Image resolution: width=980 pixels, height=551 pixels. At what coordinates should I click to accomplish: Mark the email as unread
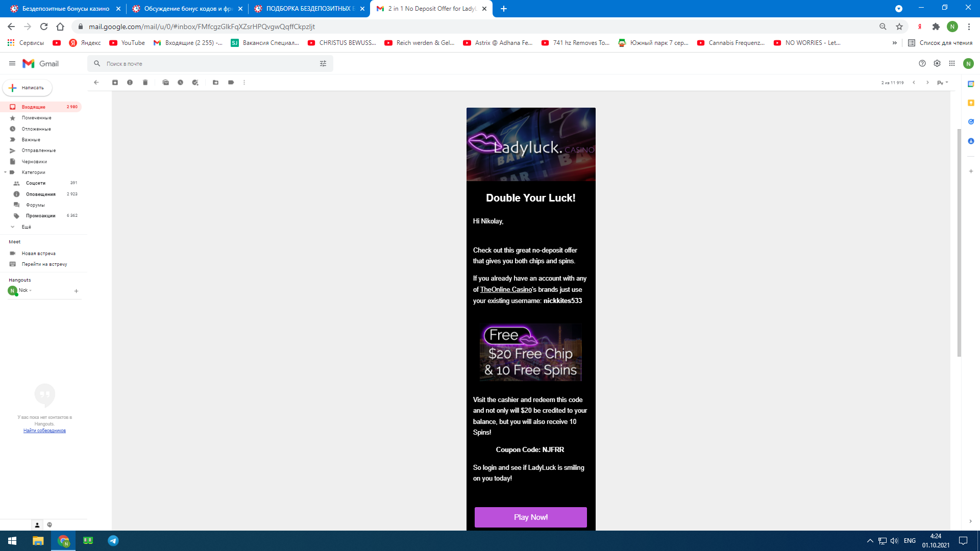point(166,83)
